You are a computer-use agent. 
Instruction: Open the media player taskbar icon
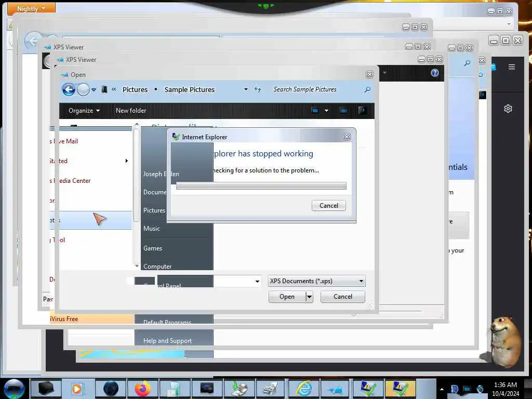click(x=78, y=389)
